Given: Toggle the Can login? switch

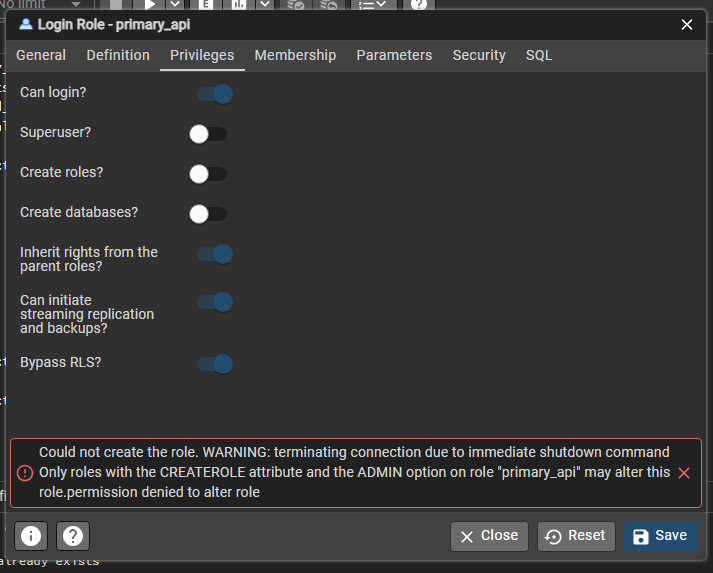Looking at the screenshot, I should 215,94.
